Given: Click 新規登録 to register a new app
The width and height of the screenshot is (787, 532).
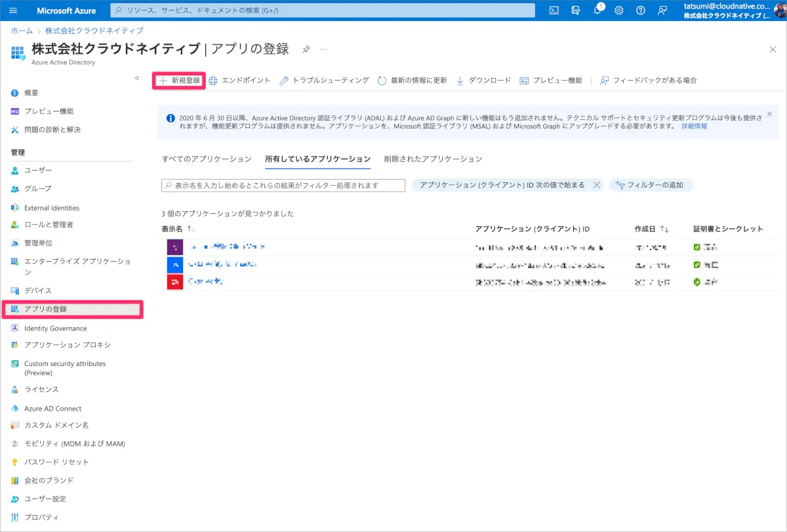Looking at the screenshot, I should tap(180, 81).
